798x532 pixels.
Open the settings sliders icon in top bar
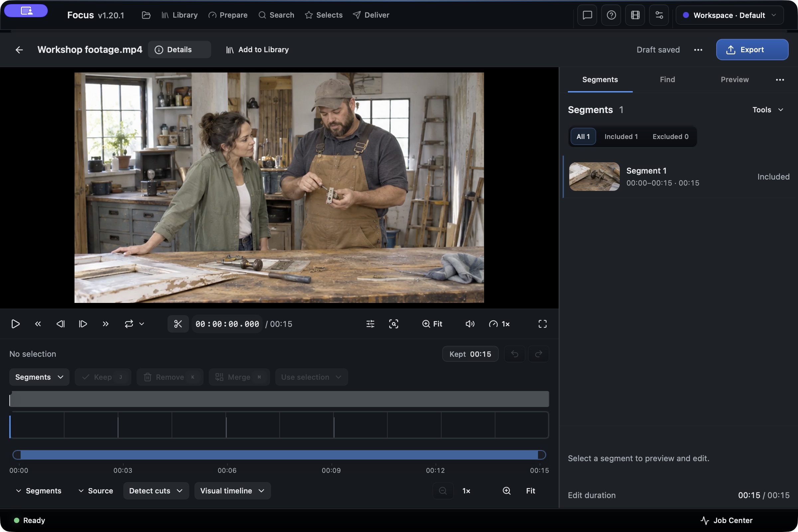click(659, 15)
